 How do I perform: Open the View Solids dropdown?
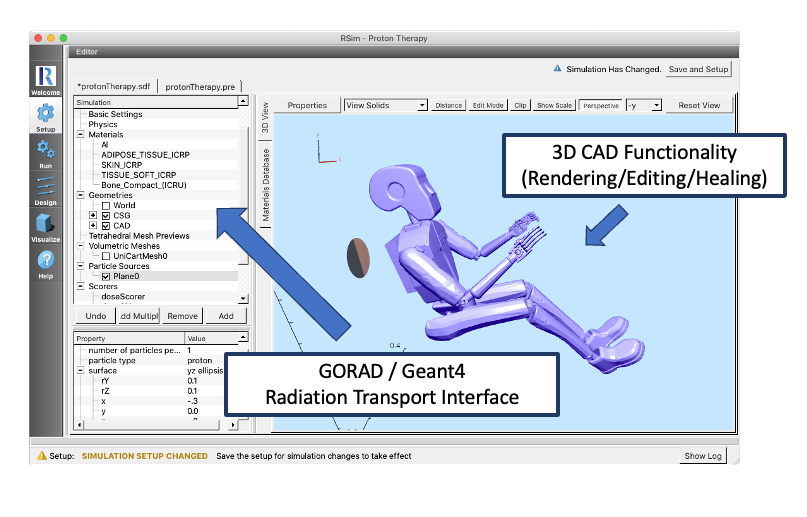[385, 105]
